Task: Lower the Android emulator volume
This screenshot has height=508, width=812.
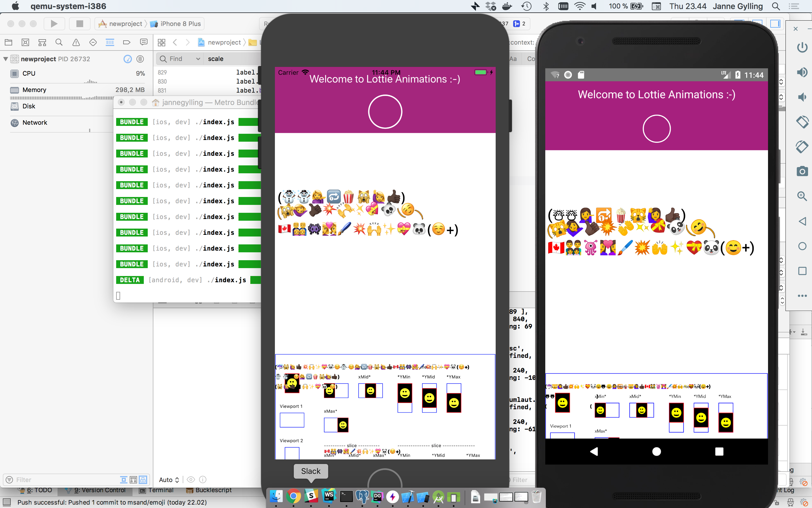Action: pyautogui.click(x=802, y=97)
